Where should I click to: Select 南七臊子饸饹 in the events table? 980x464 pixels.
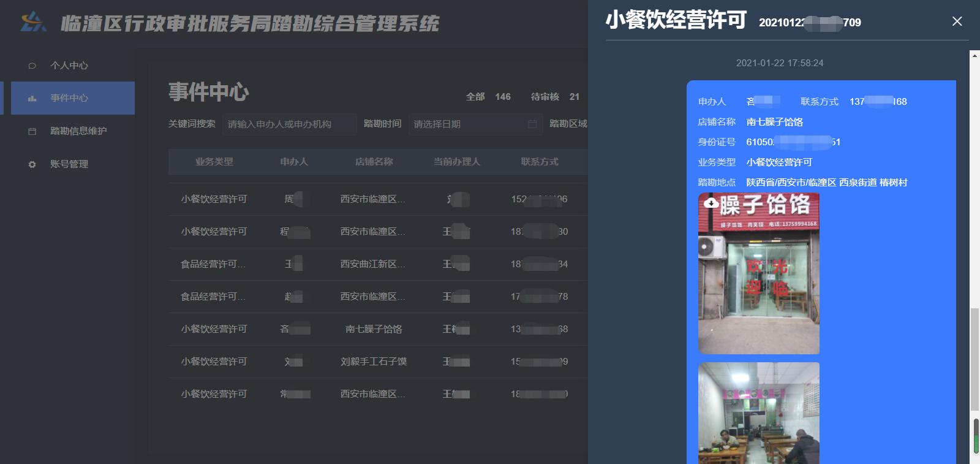(374, 329)
